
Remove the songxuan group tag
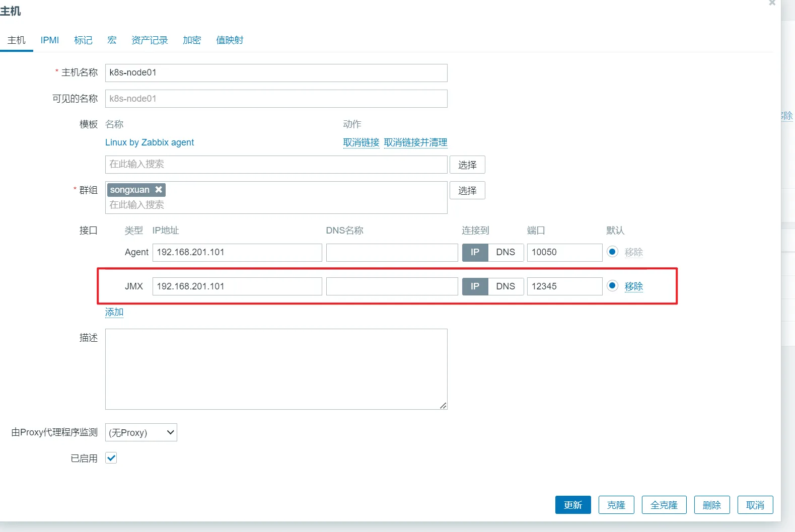point(159,190)
